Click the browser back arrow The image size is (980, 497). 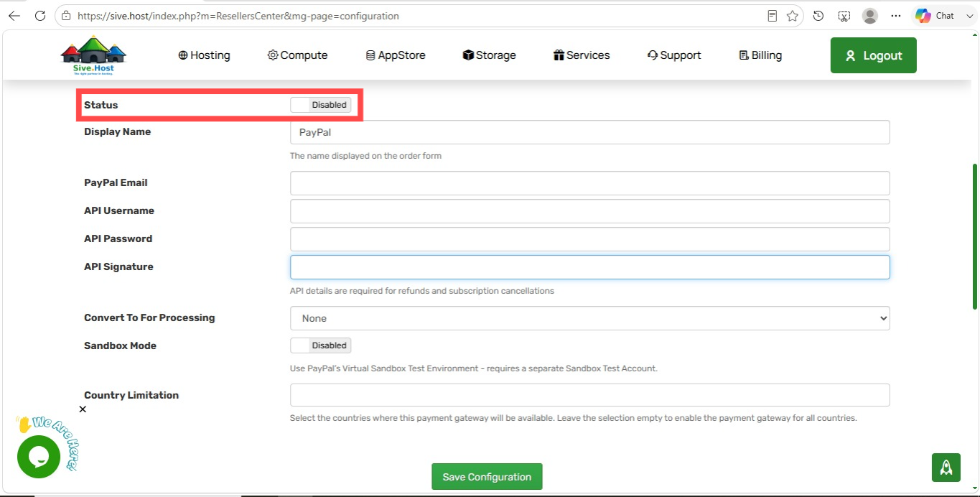tap(14, 16)
